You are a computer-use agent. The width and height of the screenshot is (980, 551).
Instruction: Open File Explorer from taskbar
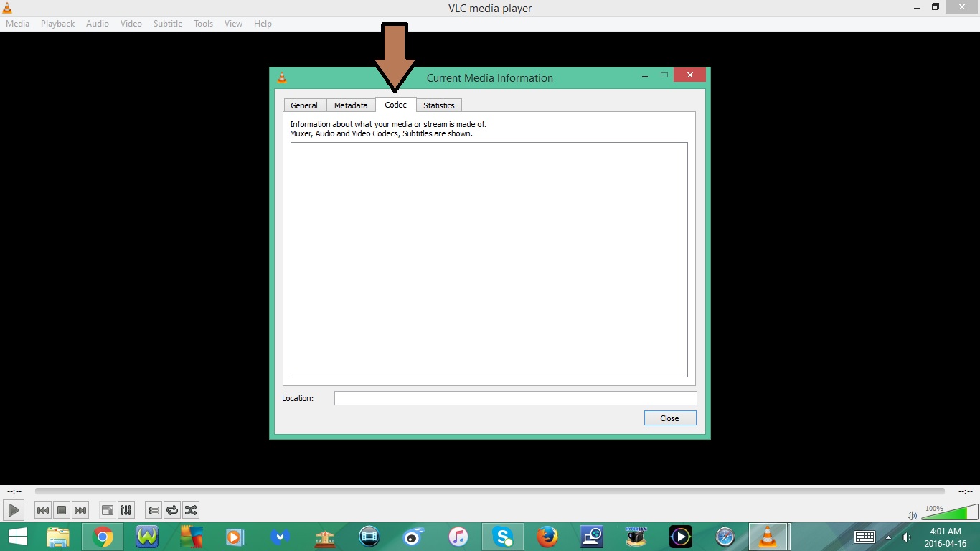[x=58, y=537]
